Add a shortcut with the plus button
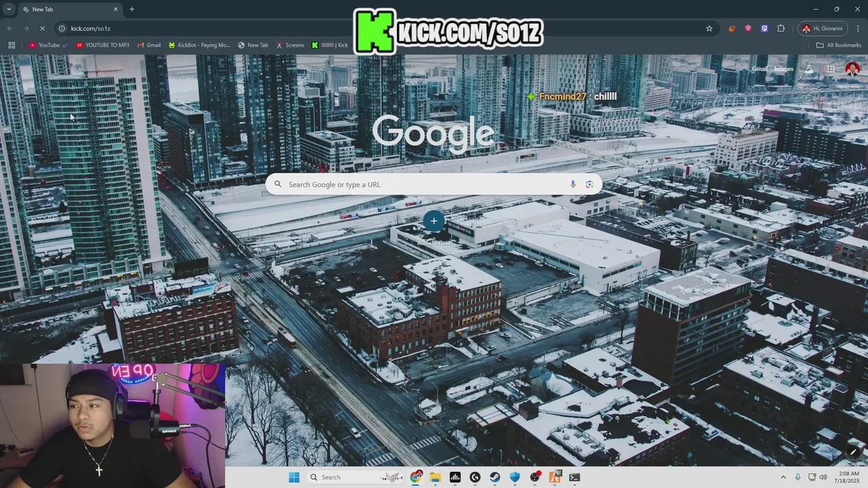 pos(434,221)
